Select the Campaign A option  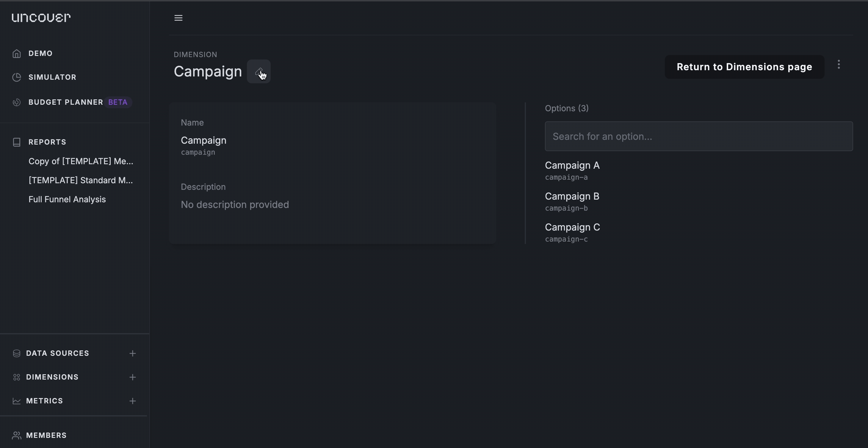point(572,170)
